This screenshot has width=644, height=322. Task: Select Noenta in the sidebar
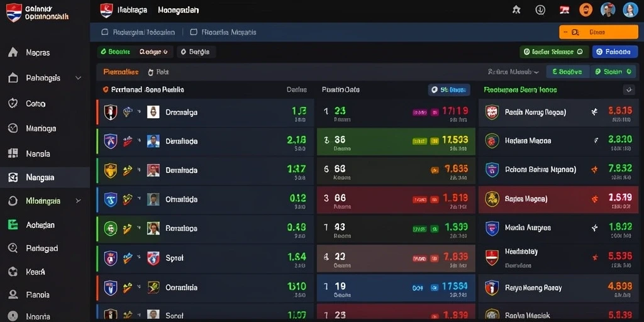pos(38,317)
